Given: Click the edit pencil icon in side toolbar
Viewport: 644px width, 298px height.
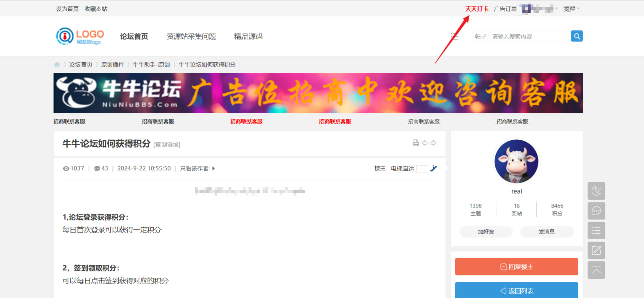Looking at the screenshot, I should point(596,250).
